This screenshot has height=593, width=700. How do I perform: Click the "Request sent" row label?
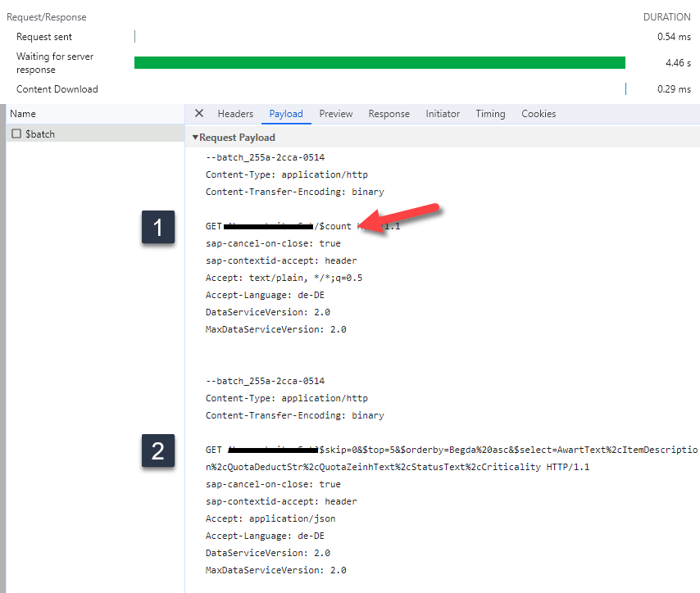click(x=44, y=37)
